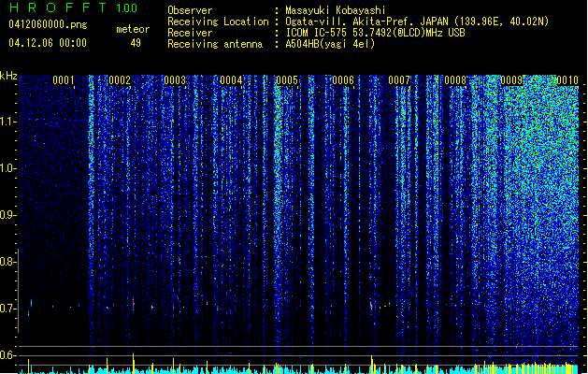
Task: Click the 0.8 frequency axis label
Action: (7, 262)
